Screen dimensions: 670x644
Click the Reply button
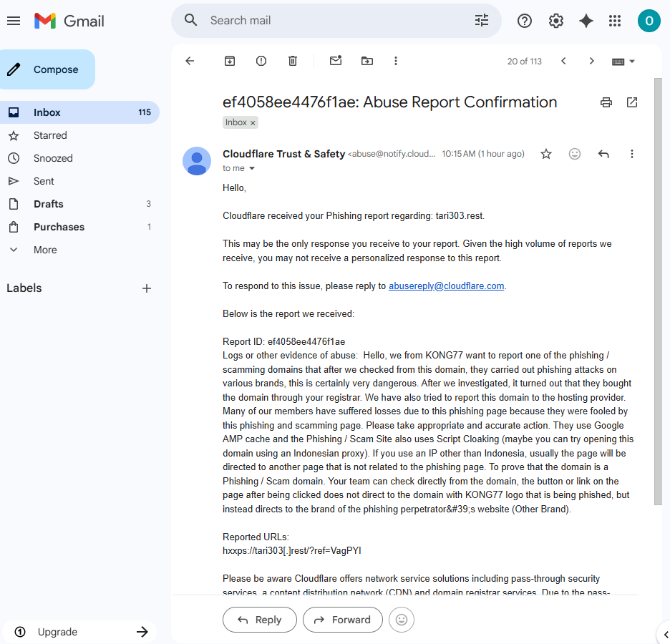259,620
